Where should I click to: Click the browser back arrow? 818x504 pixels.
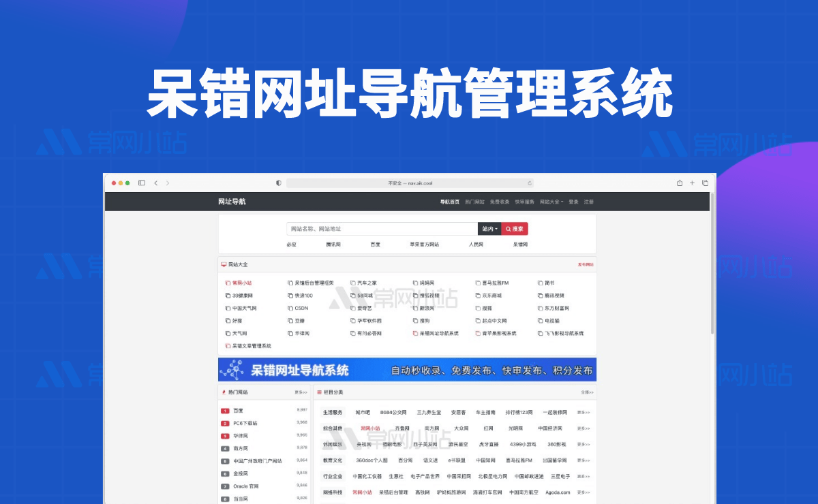pos(156,183)
